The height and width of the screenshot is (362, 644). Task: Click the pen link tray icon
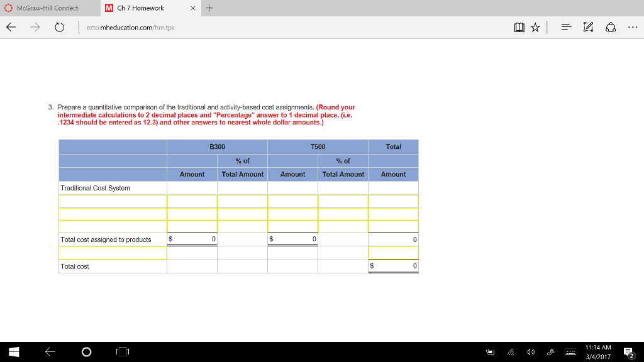pyautogui.click(x=551, y=352)
